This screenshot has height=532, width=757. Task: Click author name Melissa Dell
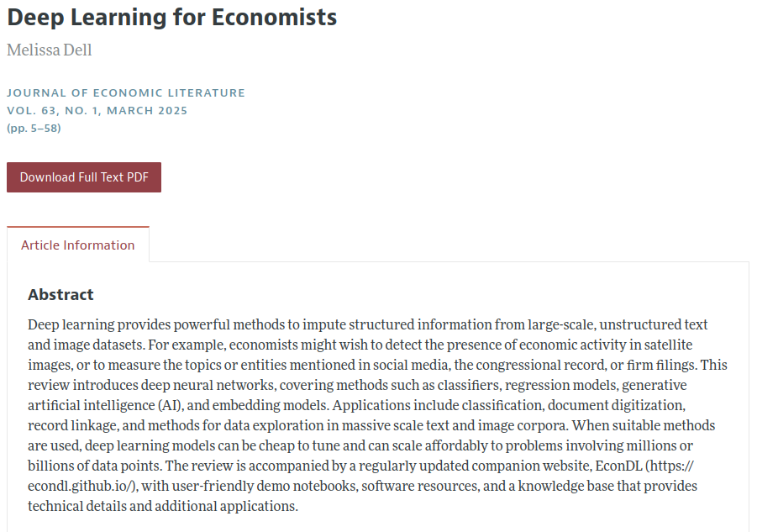point(50,50)
